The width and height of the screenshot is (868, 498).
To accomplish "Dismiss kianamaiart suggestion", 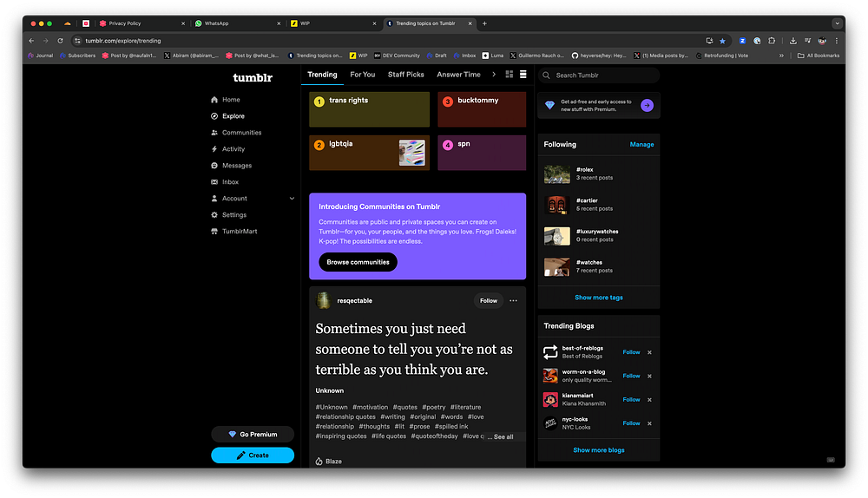I will pyautogui.click(x=649, y=399).
